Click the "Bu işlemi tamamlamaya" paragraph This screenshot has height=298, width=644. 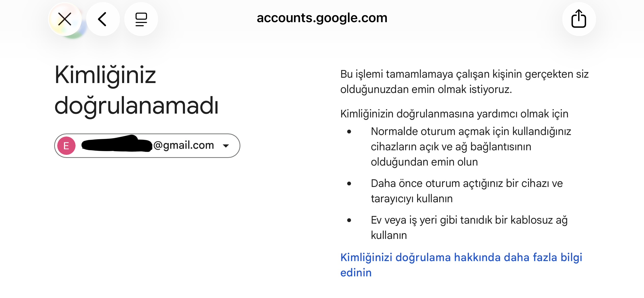coord(464,82)
